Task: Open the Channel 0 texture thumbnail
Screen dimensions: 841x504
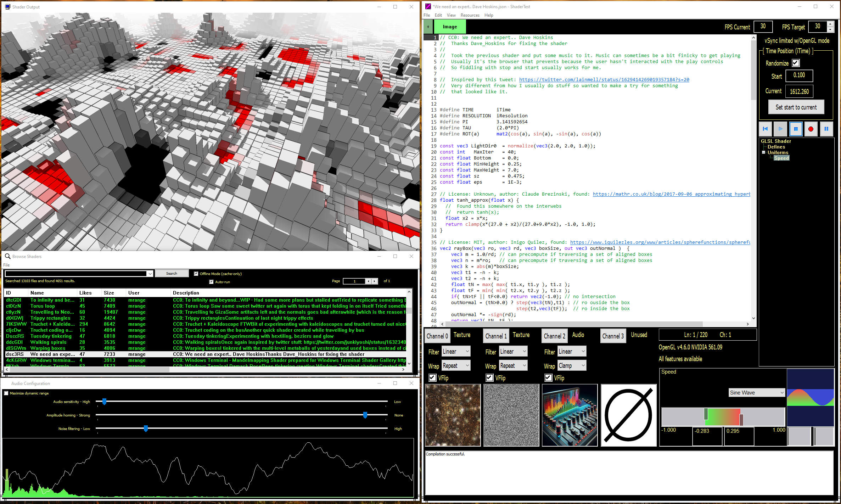Action: pyautogui.click(x=453, y=415)
